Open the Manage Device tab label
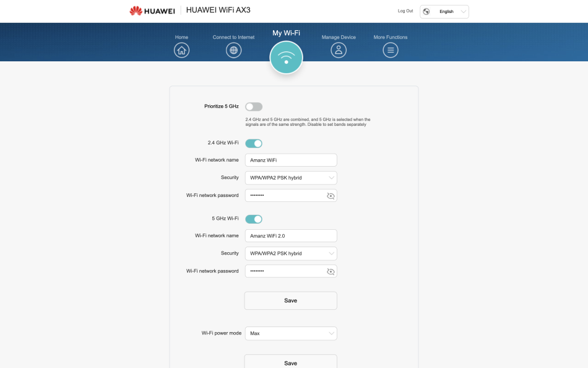Viewport: 588px width, 368px height. (x=339, y=37)
